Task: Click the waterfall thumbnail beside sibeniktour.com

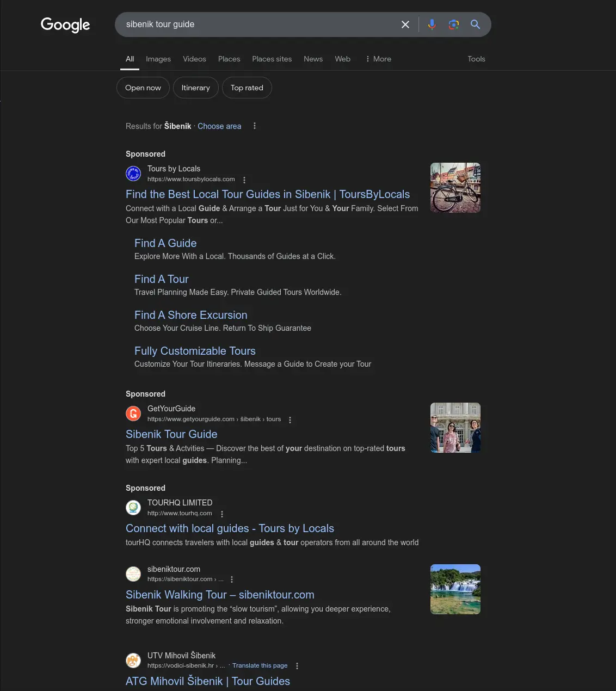Action: (x=455, y=589)
